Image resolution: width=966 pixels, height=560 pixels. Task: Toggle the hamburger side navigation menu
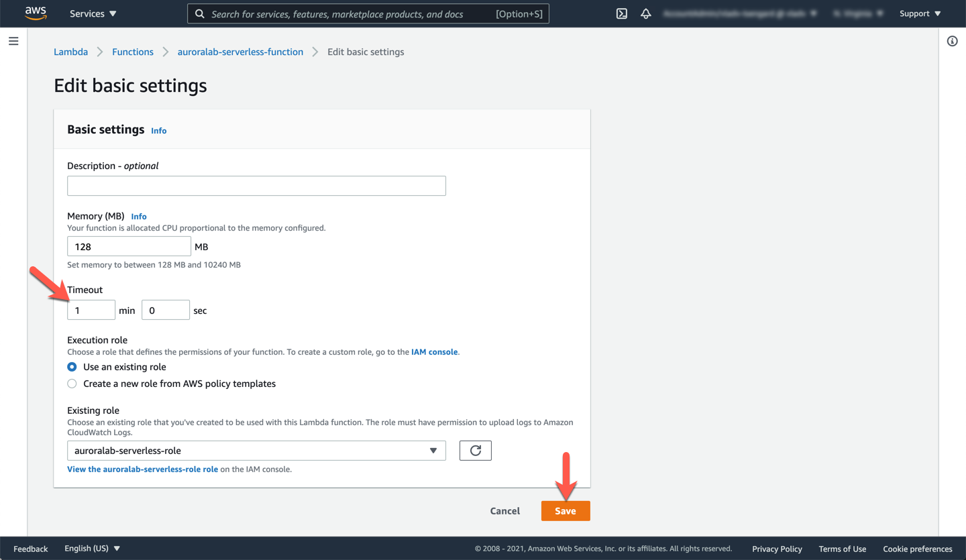click(x=13, y=42)
